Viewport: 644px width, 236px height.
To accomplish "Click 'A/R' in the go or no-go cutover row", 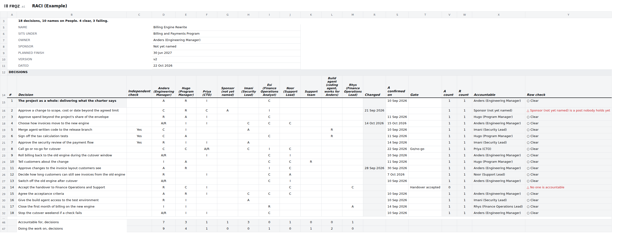I will (x=207, y=149).
